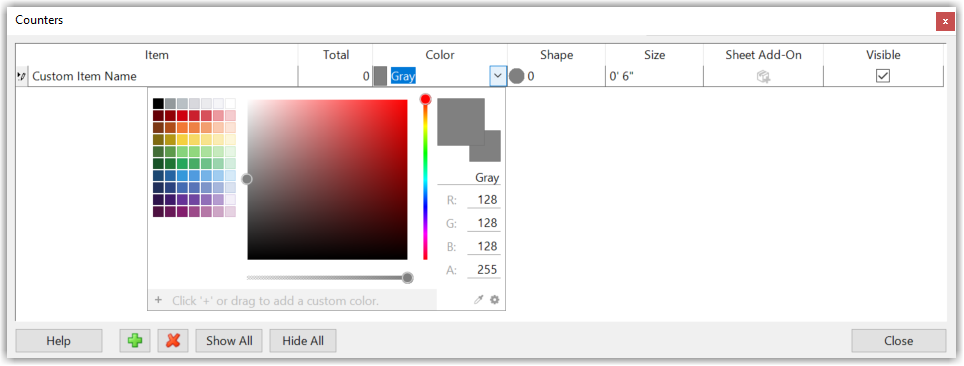Click the R value field showing 128
This screenshot has width=964, height=366.
pyautogui.click(x=484, y=200)
